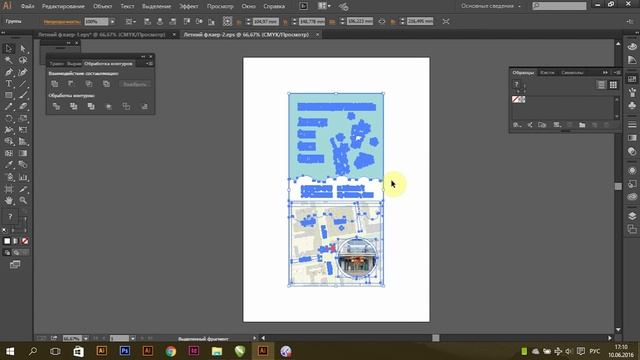Change screen mode at toolbox bottom

[x=15, y=265]
